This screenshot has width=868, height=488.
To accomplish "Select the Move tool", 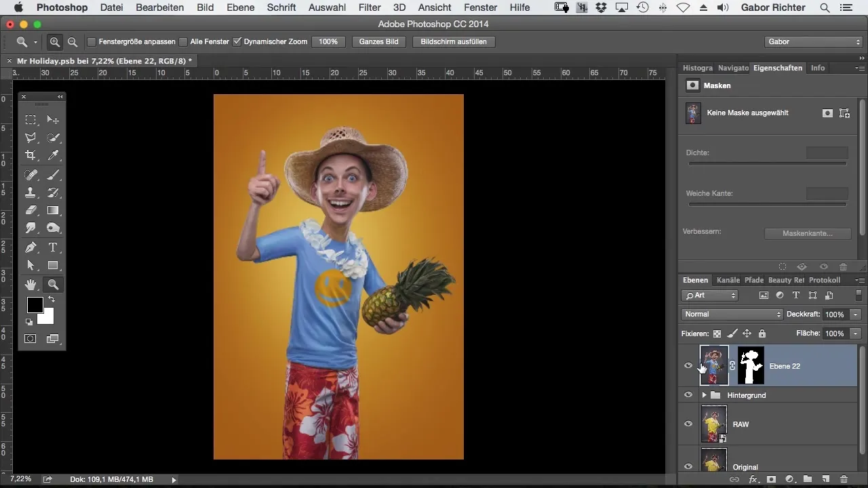I will pyautogui.click(x=53, y=120).
